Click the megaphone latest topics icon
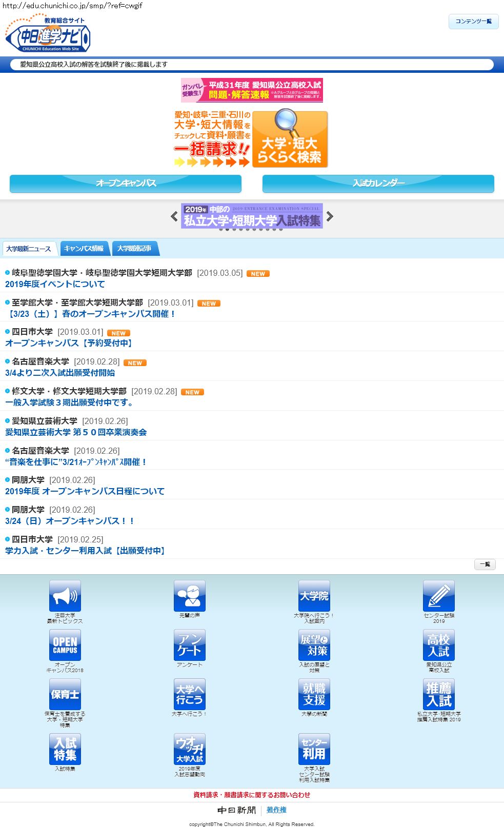This screenshot has height=827, width=504. click(x=65, y=596)
